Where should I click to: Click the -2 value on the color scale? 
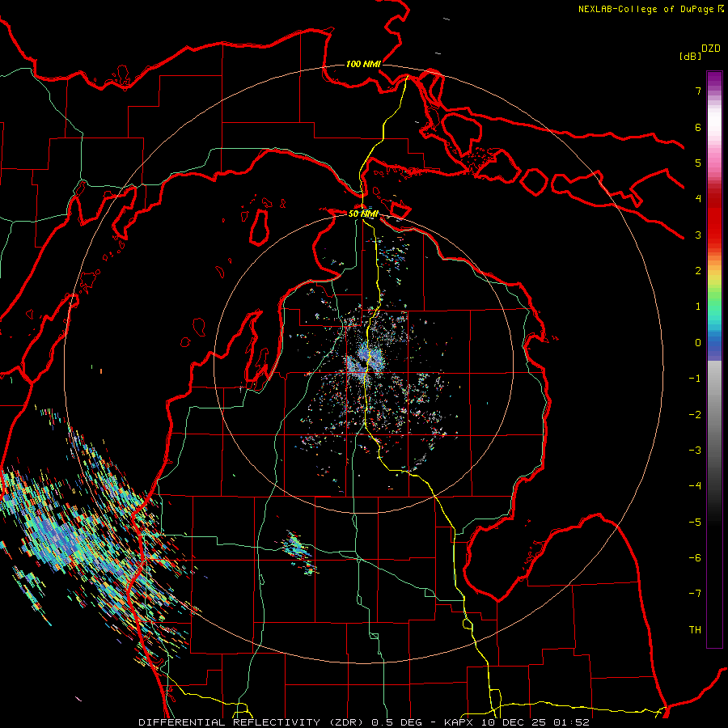click(695, 415)
